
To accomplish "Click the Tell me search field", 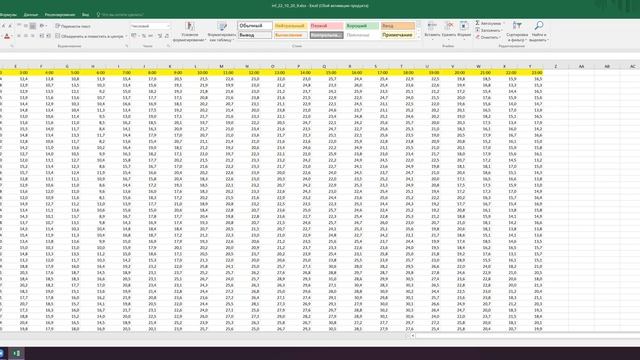I will pos(122,14).
